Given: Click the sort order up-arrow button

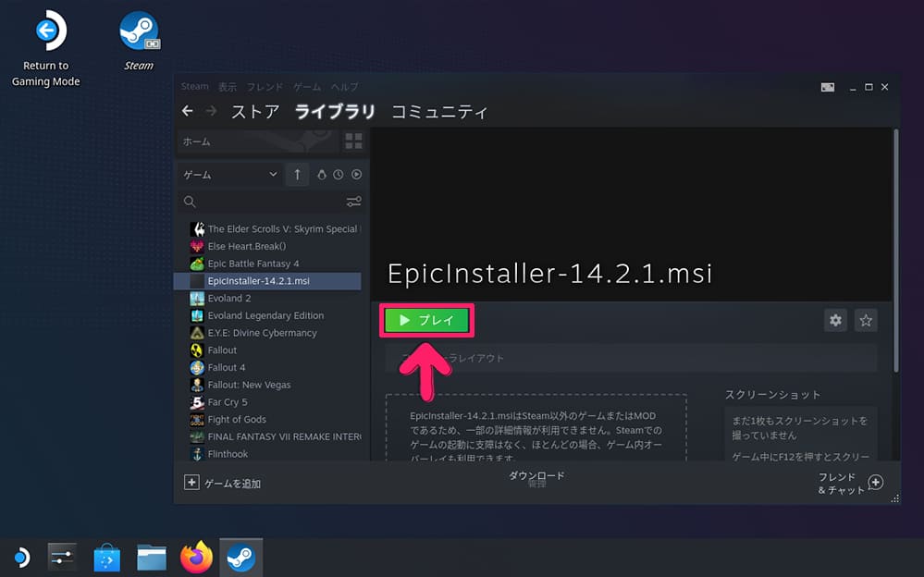Looking at the screenshot, I should tap(297, 175).
